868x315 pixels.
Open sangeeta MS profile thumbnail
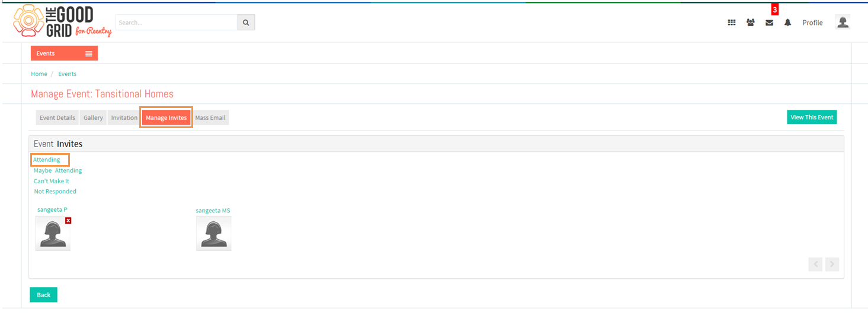point(214,233)
